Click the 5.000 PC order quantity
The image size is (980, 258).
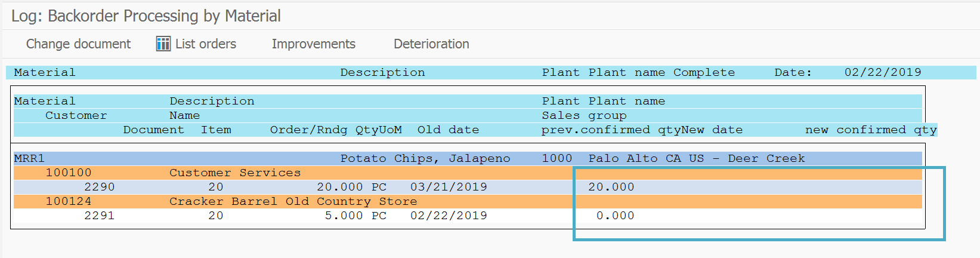[x=355, y=216]
